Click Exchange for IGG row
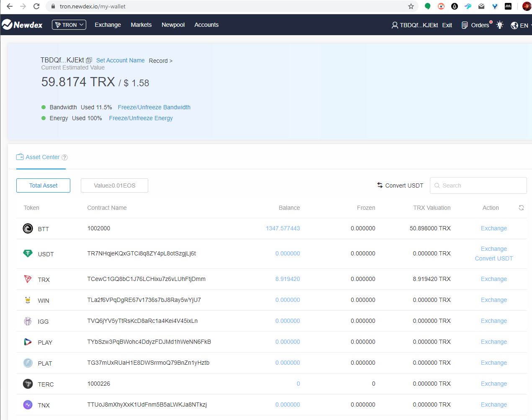The image size is (532, 420). click(493, 321)
